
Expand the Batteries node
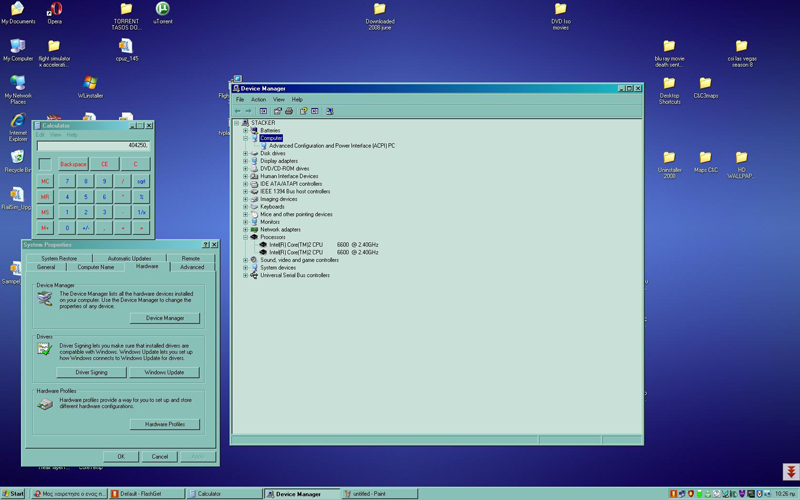click(x=245, y=131)
